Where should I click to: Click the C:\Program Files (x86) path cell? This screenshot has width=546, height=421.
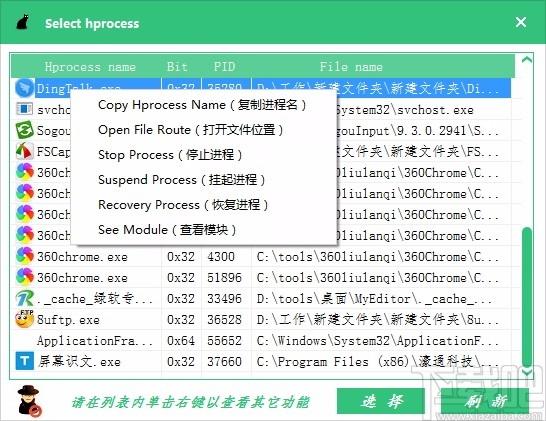378,361
